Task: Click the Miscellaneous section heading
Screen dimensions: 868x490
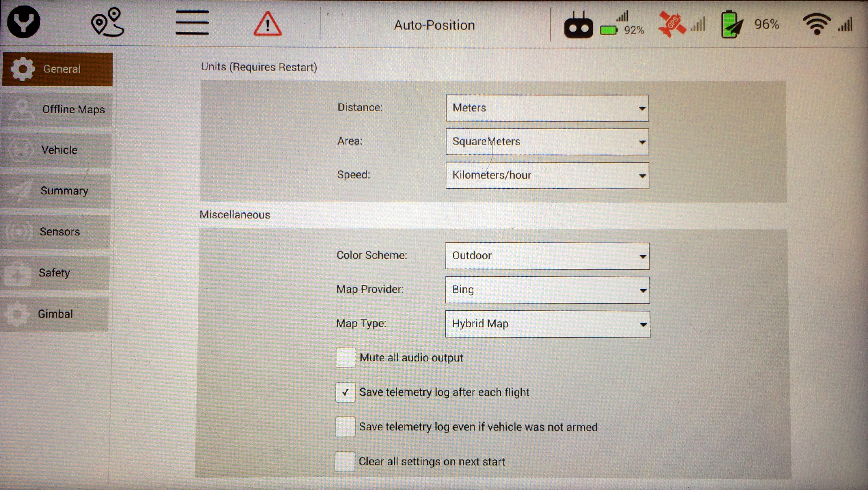Action: tap(235, 215)
